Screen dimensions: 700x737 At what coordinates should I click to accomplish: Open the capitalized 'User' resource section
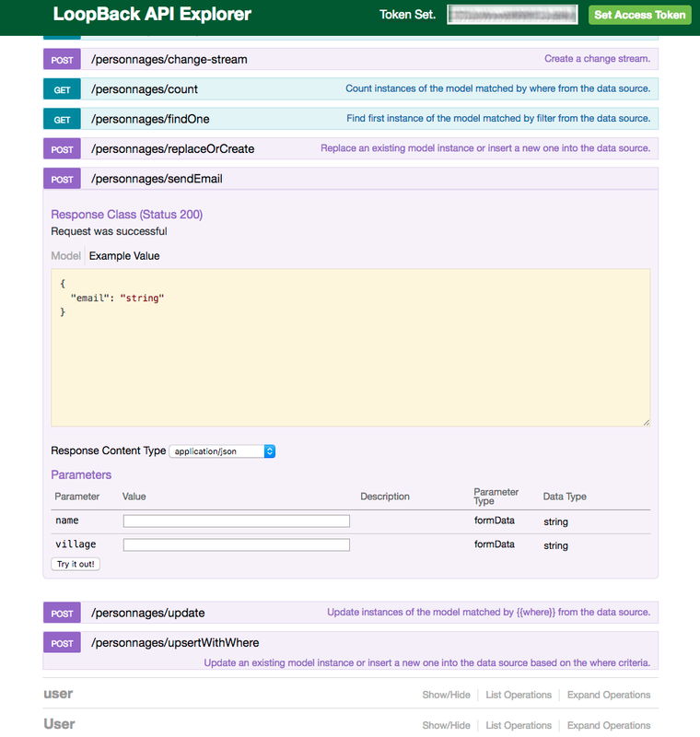[59, 724]
